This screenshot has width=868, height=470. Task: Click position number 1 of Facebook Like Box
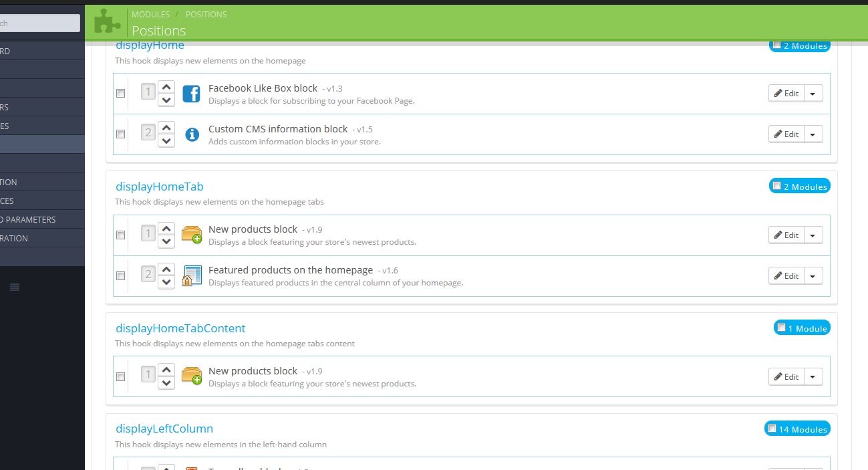(148, 93)
